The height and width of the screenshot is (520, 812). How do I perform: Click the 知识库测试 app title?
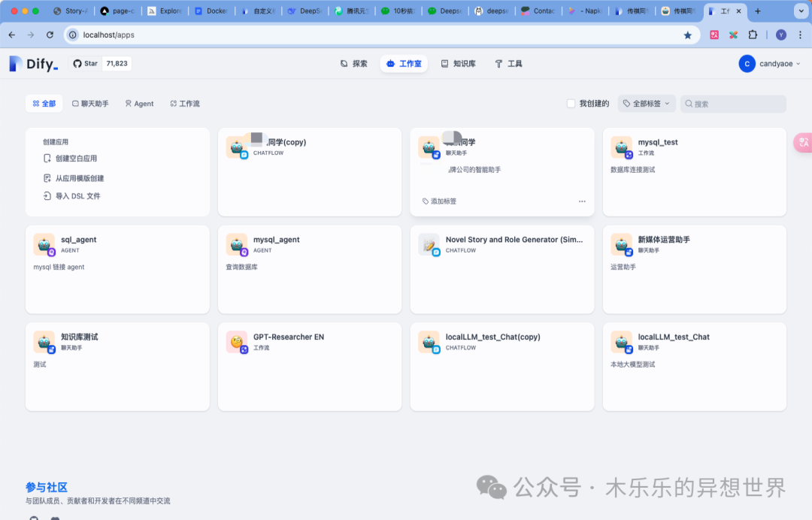tap(79, 337)
